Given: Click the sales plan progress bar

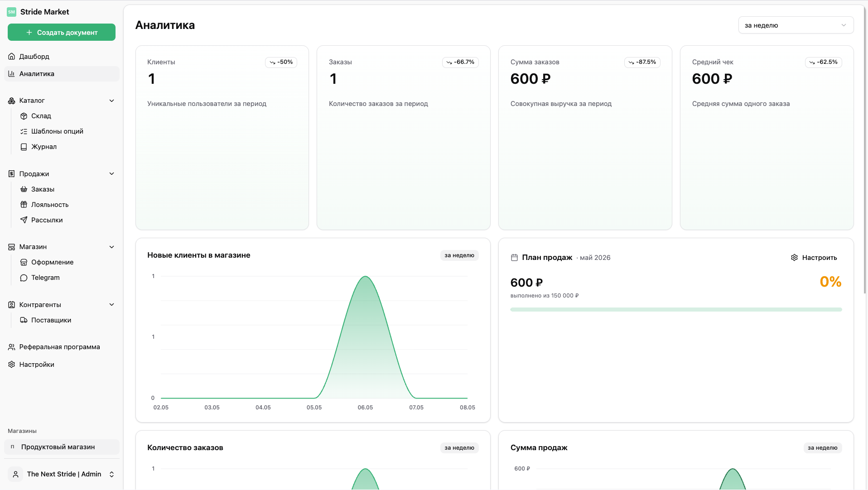Looking at the screenshot, I should click(676, 310).
